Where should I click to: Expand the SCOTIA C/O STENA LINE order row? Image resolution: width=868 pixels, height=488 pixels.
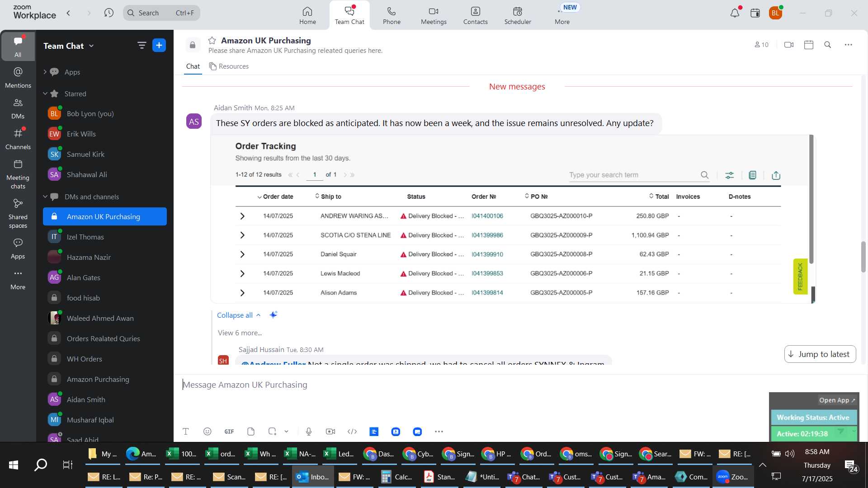[242, 235]
